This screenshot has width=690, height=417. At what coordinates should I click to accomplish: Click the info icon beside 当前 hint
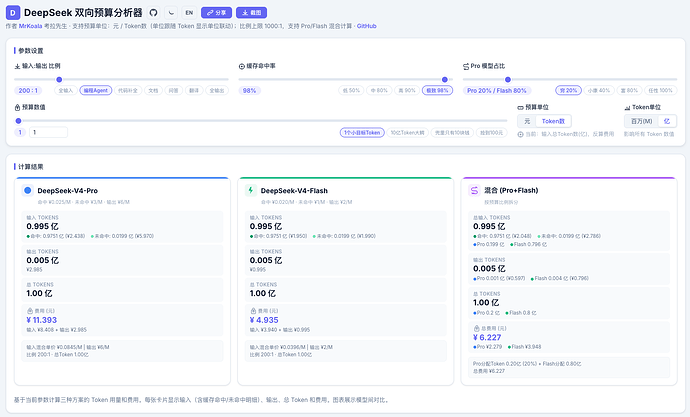point(521,134)
